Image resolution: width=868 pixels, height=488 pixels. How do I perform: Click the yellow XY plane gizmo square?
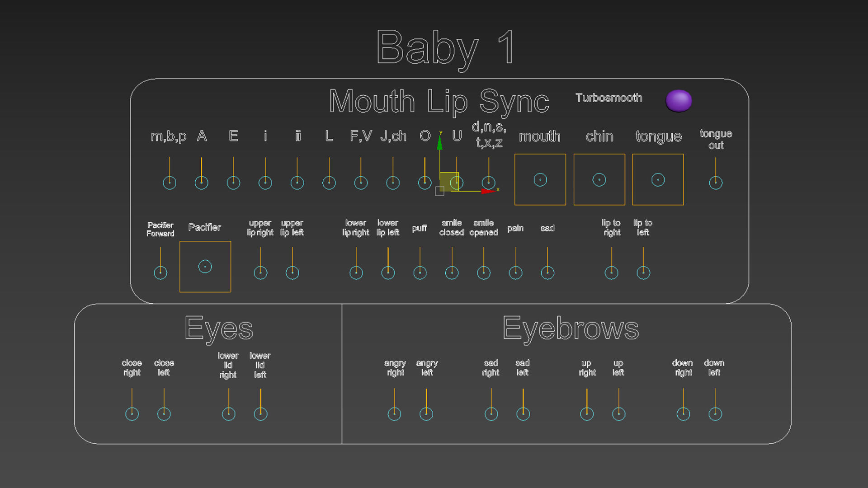[449, 182]
